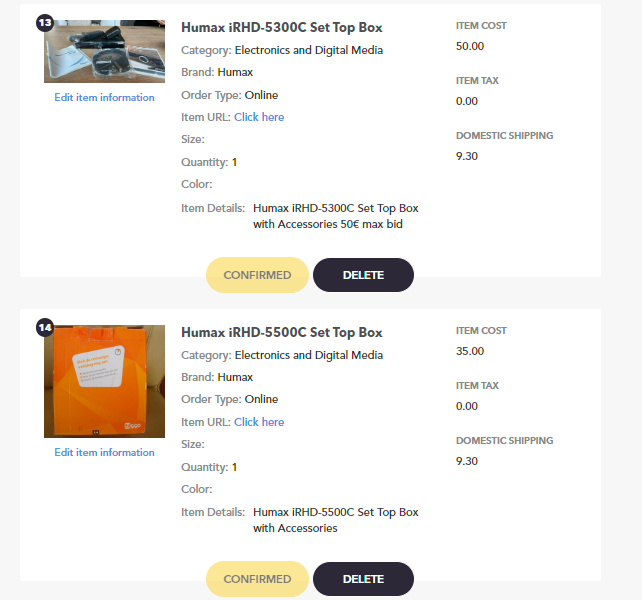Select the Humax iRHD-5500C Set Top Box title
The image size is (642, 600).
[282, 332]
